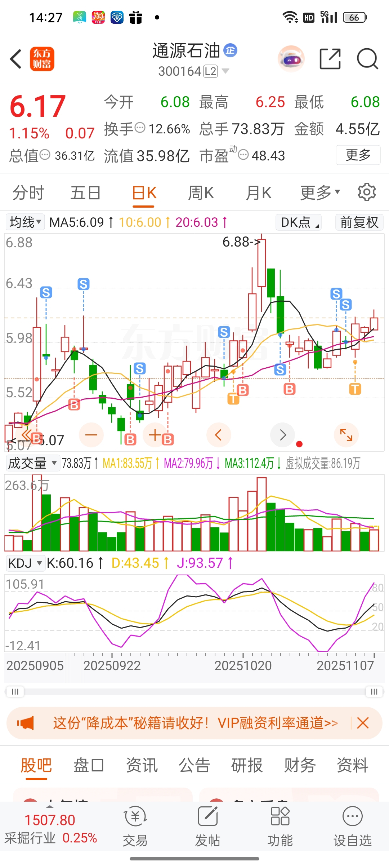Open 股吧 tab

(36, 765)
